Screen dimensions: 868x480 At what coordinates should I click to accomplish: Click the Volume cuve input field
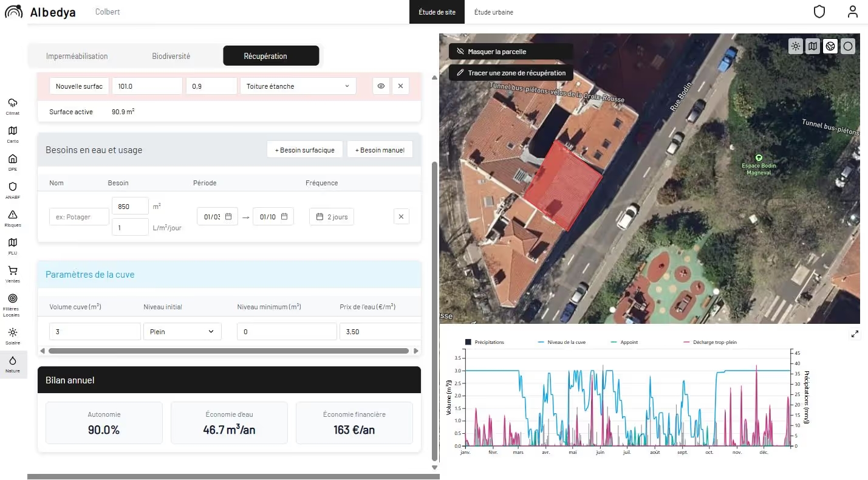point(95,332)
